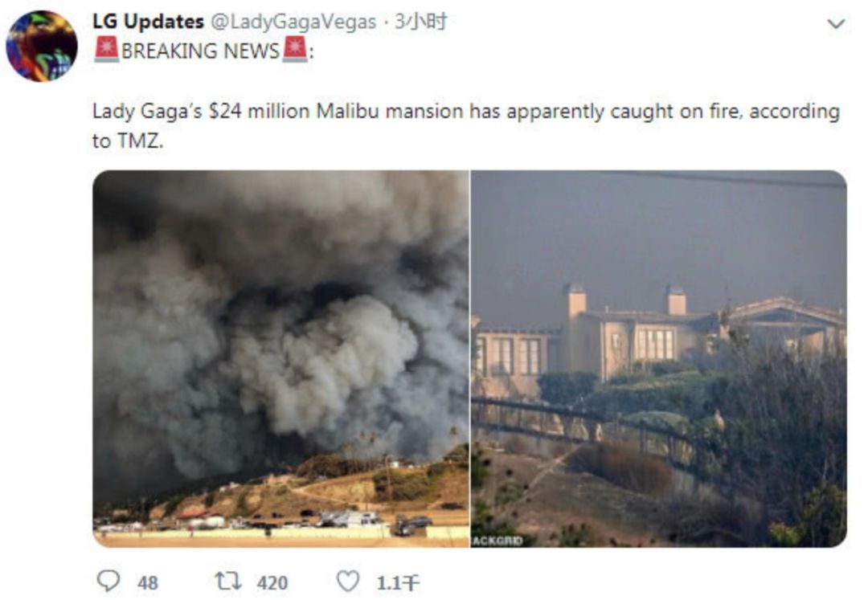
Task: Retweet using the arrows icon
Action: (228, 581)
